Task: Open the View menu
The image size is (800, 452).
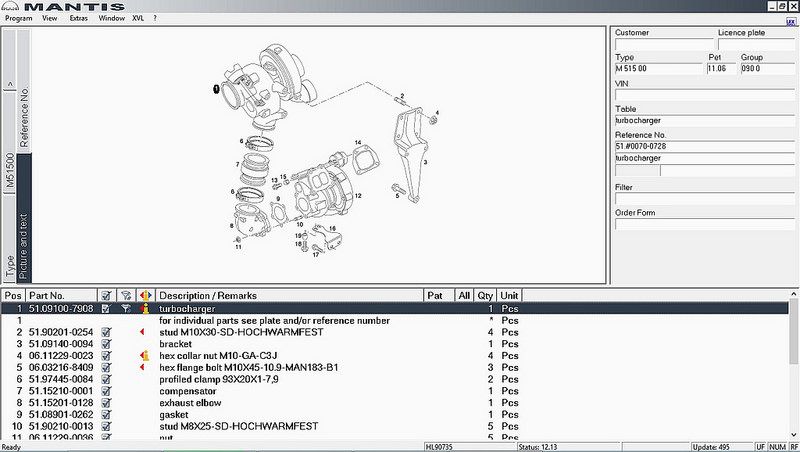Action: (x=49, y=18)
